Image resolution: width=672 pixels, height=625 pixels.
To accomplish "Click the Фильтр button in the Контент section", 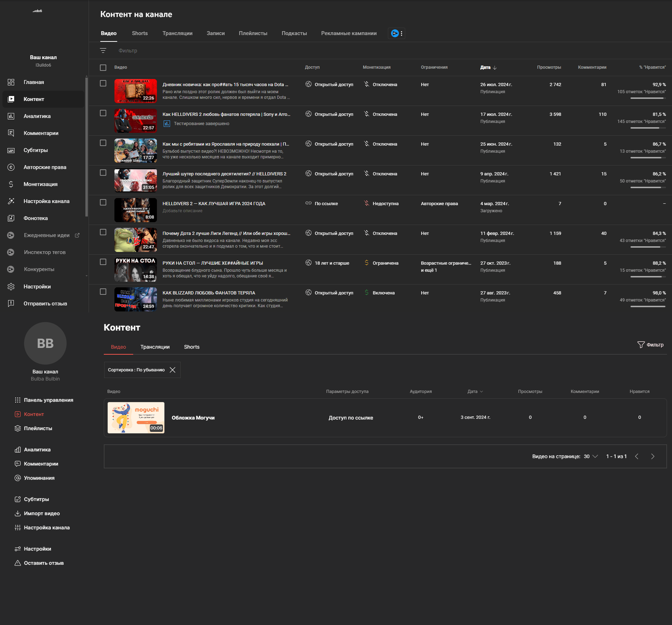I will pyautogui.click(x=651, y=344).
